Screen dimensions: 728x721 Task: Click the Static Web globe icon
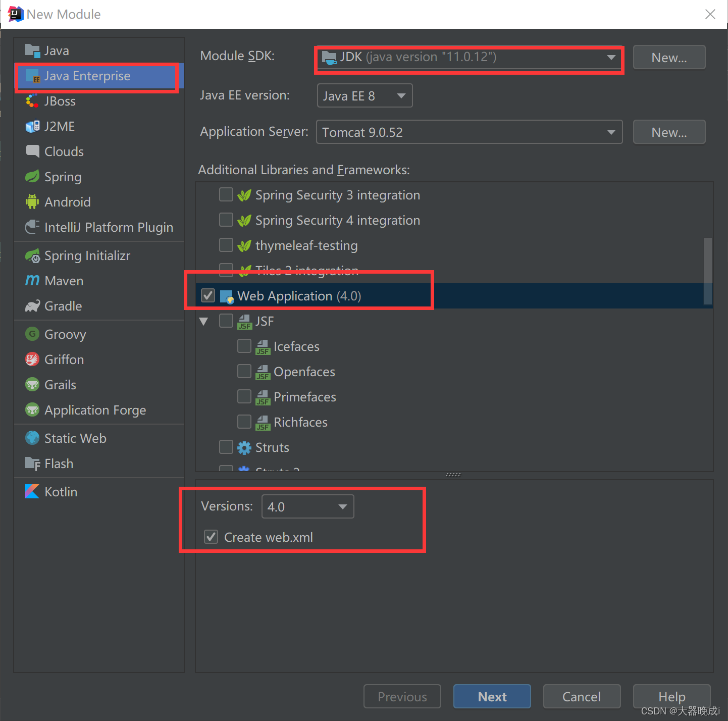33,438
